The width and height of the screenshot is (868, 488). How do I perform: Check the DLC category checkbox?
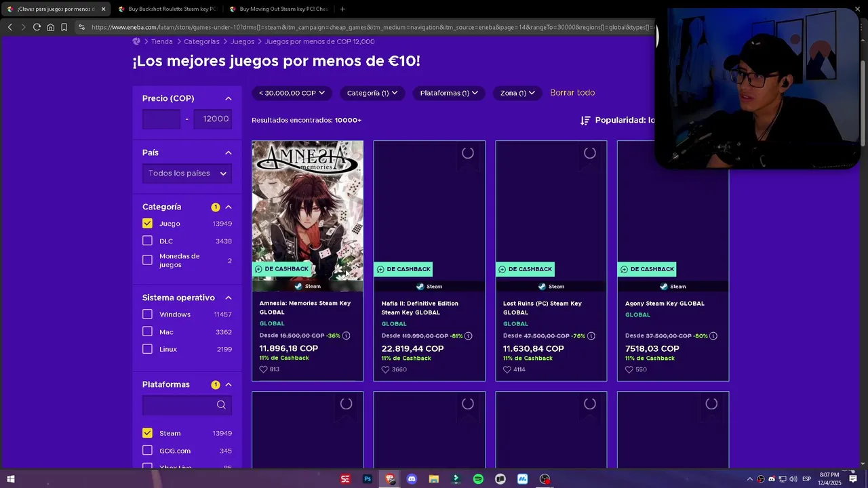(x=147, y=241)
